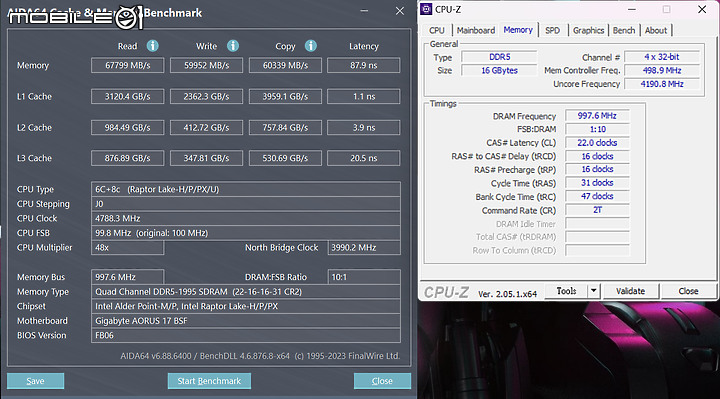Click the Memory Latency 87.9 ns field
The image size is (720, 399).
[x=364, y=65]
